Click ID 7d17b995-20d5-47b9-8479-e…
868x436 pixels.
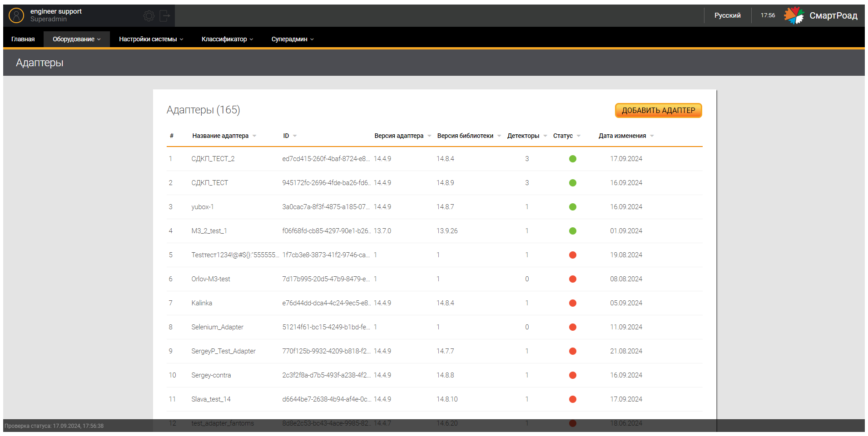tap(326, 279)
